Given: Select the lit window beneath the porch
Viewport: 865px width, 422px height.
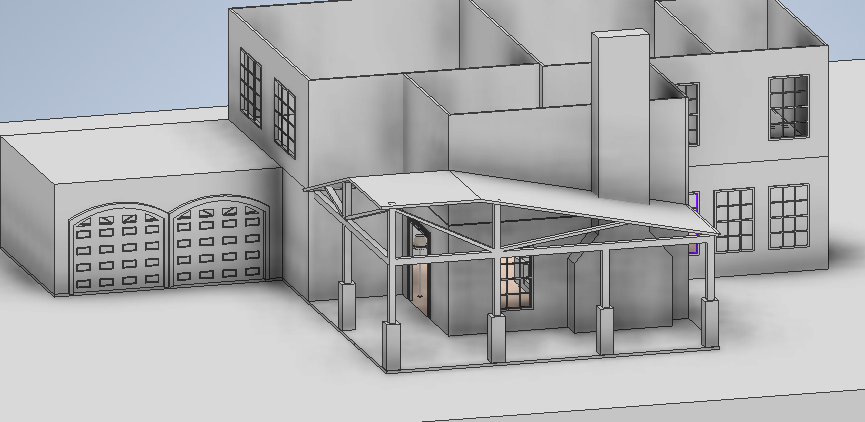Looking at the screenshot, I should [516, 282].
